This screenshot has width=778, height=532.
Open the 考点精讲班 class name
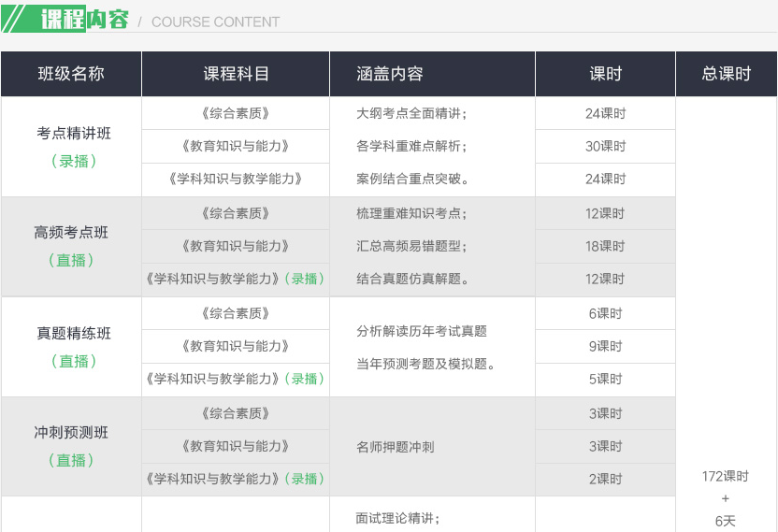point(74,134)
